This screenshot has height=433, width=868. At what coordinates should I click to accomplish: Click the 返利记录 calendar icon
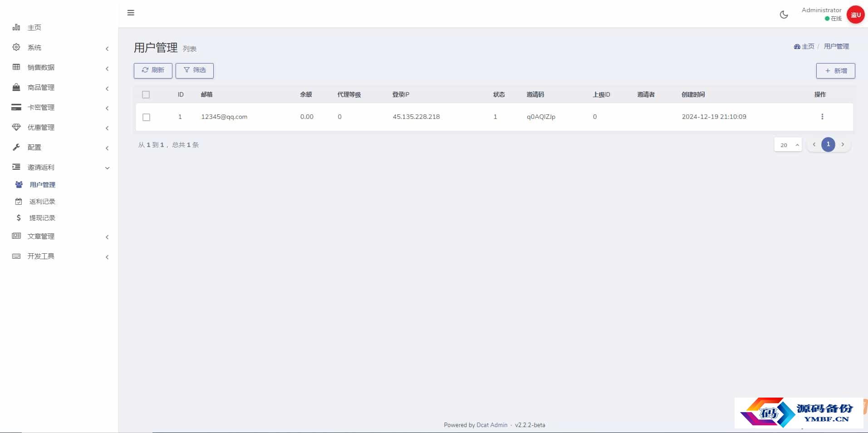tap(19, 202)
